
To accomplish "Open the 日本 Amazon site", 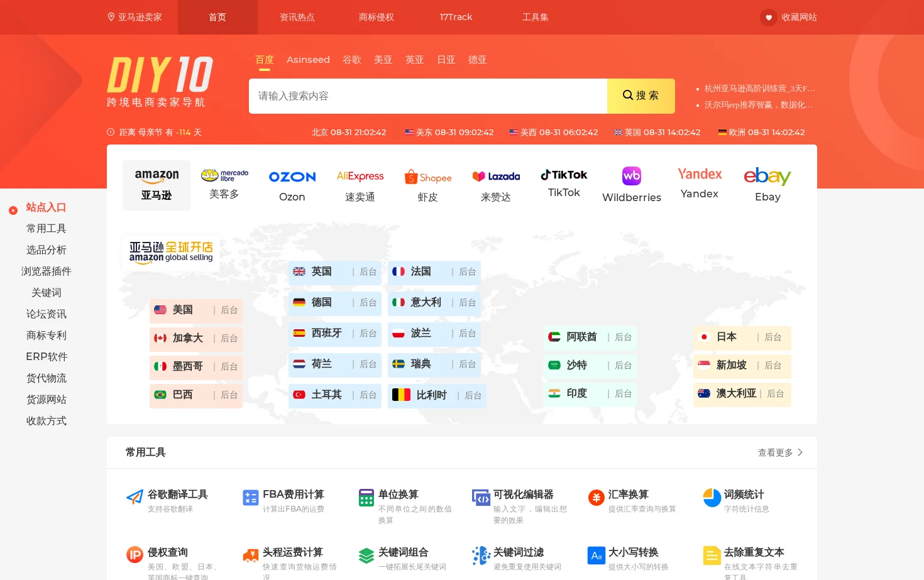I will (x=727, y=337).
